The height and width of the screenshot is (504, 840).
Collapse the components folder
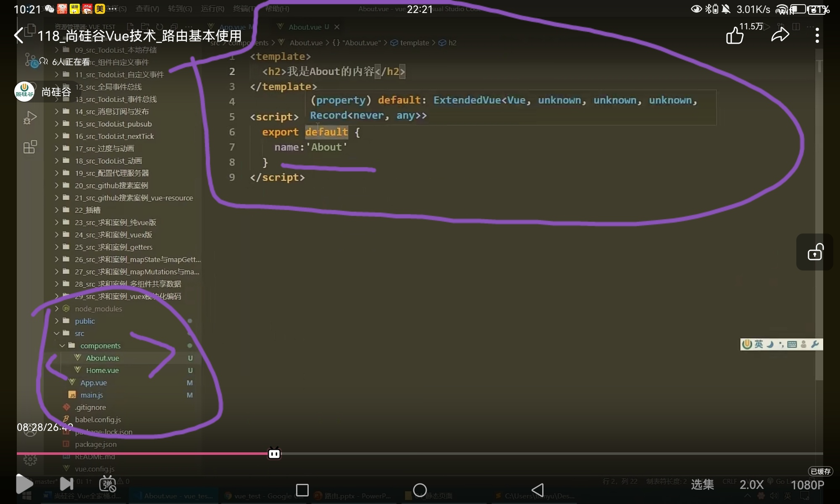100,346
